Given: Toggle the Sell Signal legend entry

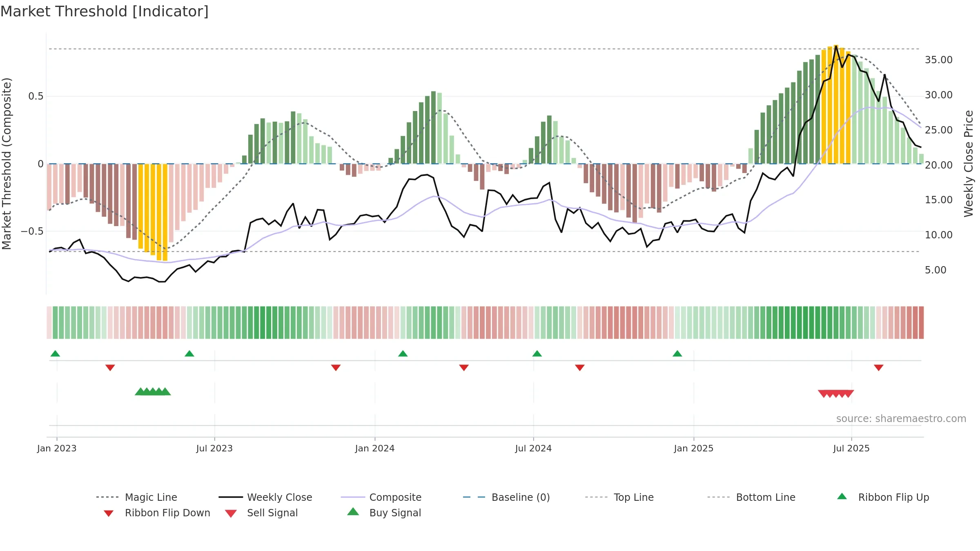Looking at the screenshot, I should coord(261,513).
